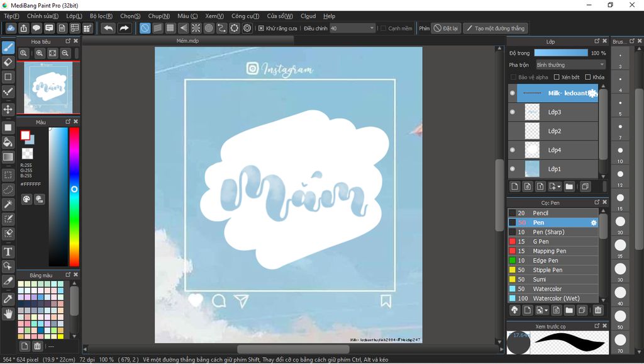The width and height of the screenshot is (644, 364).
Task: Enable crisscross grid snap guide
Action: (170, 28)
